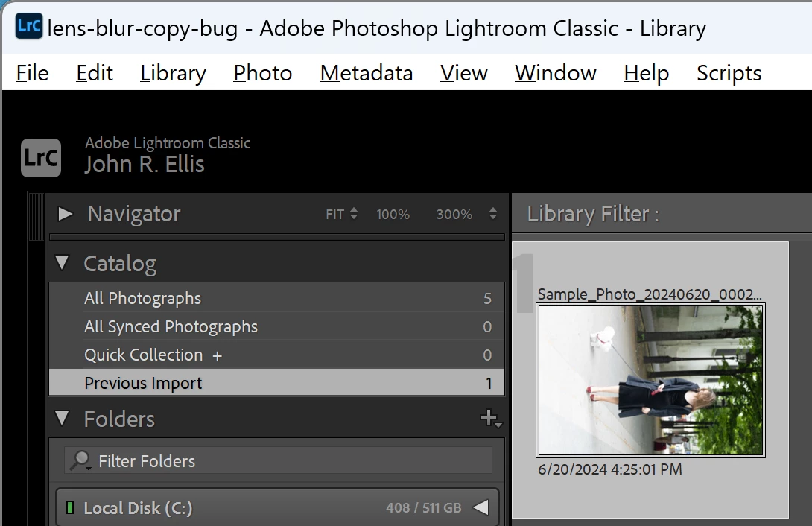Collapse the Catalog panel

[62, 263]
